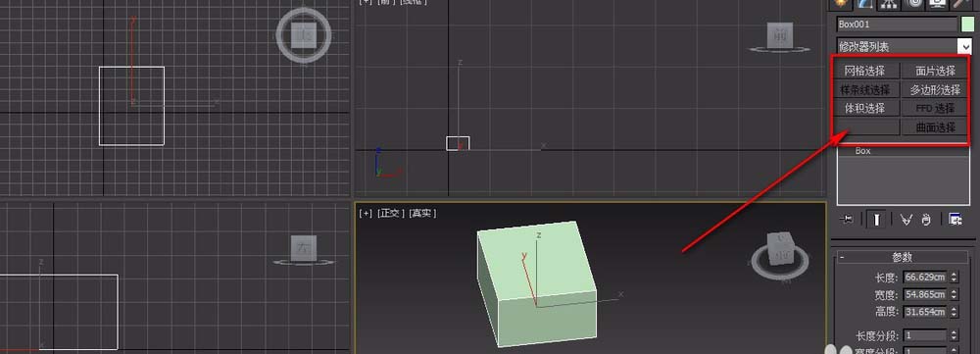Click the 高度 spinner arrows

(x=954, y=311)
